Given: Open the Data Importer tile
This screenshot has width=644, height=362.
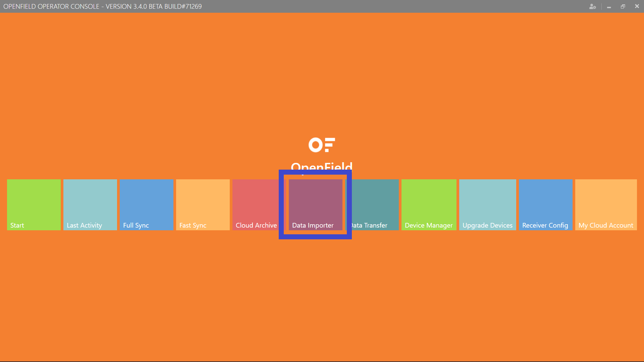Looking at the screenshot, I should click(x=316, y=205).
